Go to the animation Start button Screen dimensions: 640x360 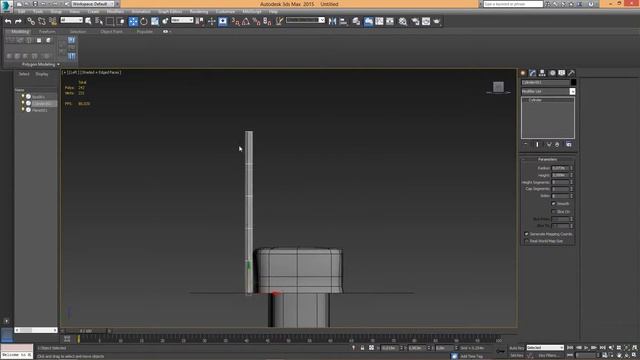(570, 348)
